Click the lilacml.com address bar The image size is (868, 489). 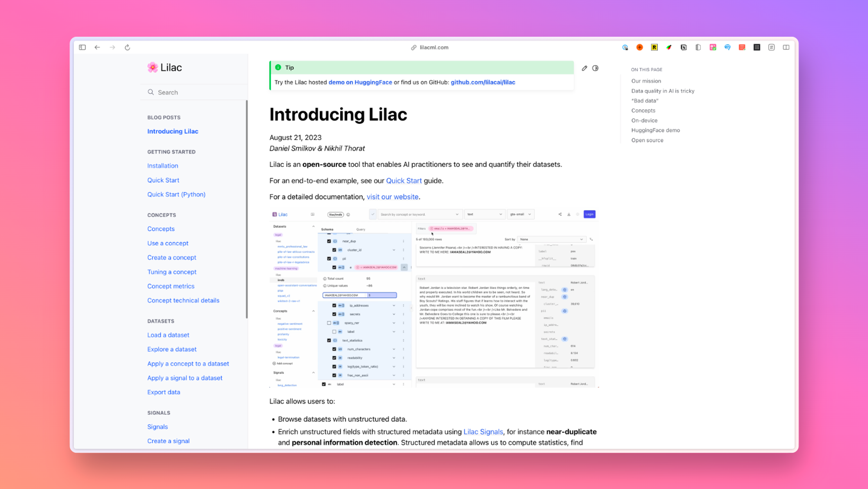coord(434,47)
